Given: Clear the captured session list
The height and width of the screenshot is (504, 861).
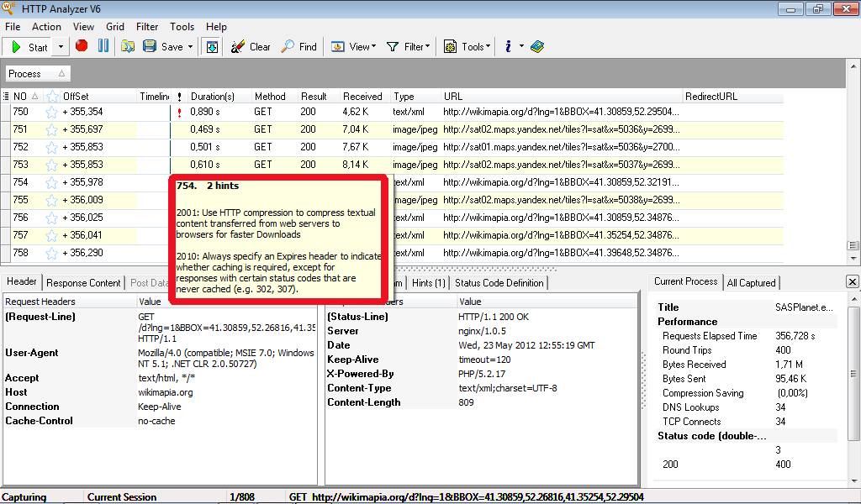Looking at the screenshot, I should (251, 47).
